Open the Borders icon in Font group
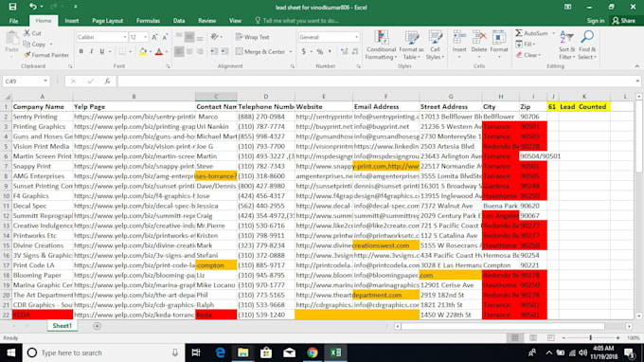 [122, 52]
